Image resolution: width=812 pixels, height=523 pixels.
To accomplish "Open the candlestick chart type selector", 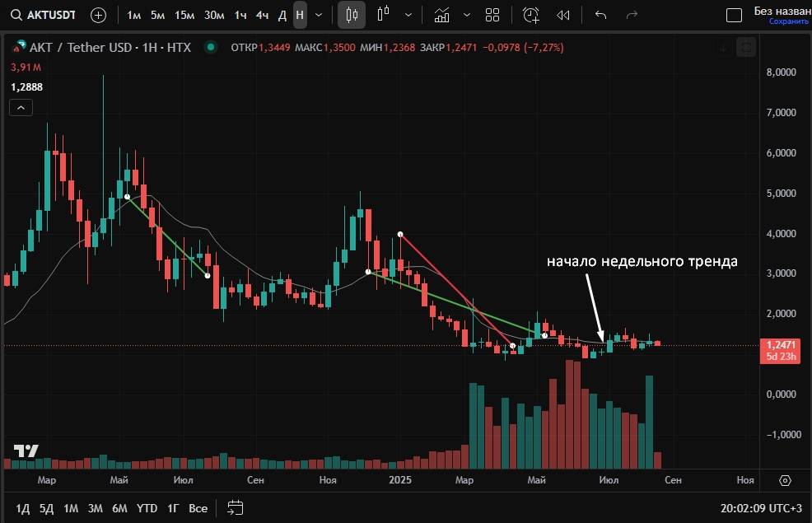I will pyautogui.click(x=352, y=15).
